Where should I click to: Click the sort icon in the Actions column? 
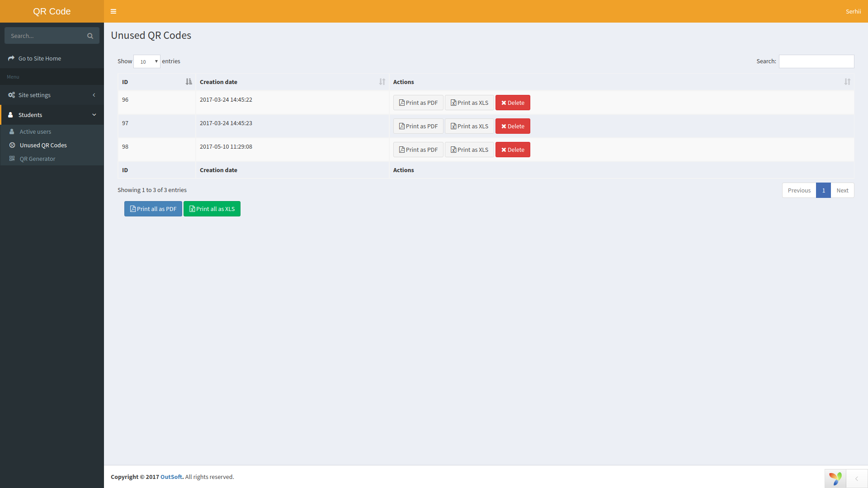click(847, 82)
